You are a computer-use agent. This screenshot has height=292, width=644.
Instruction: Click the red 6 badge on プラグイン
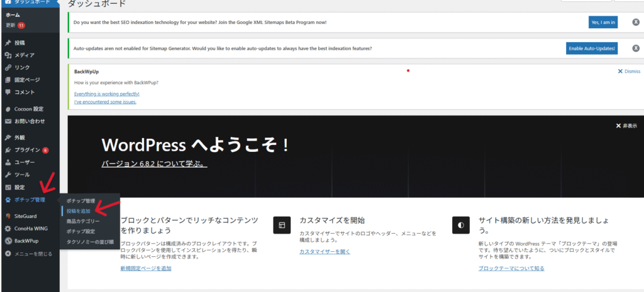tap(45, 150)
